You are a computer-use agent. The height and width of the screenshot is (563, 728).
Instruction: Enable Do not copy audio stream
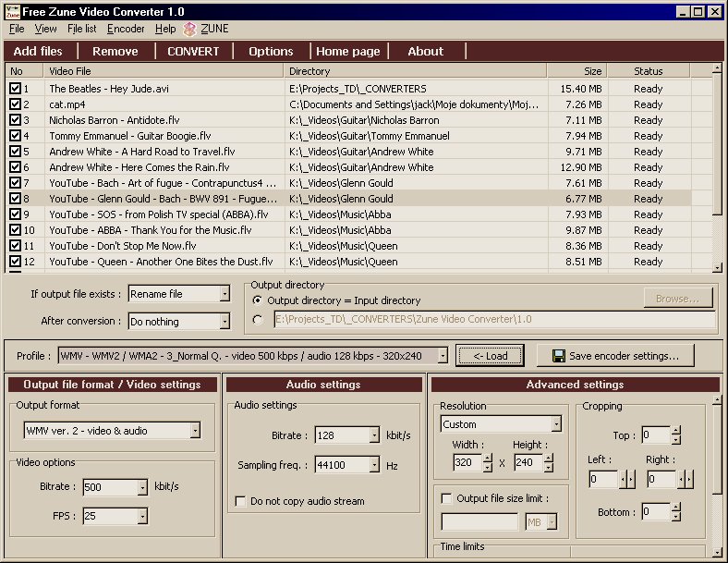tap(240, 501)
